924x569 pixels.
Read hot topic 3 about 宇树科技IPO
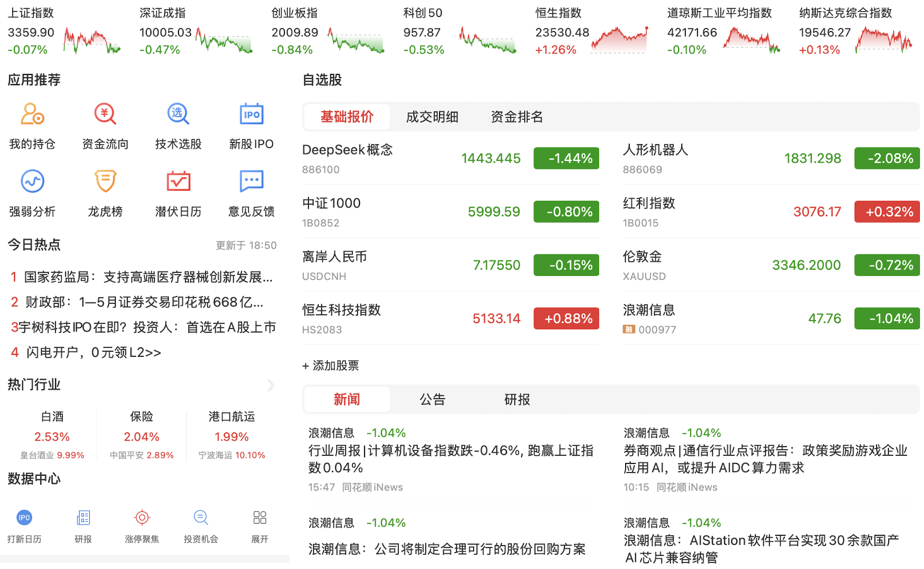[x=143, y=327]
